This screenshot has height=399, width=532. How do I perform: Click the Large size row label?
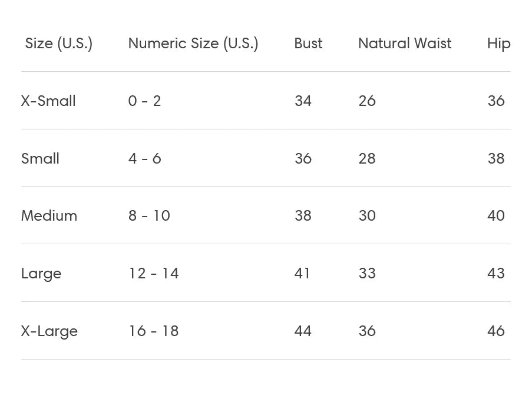pos(41,274)
